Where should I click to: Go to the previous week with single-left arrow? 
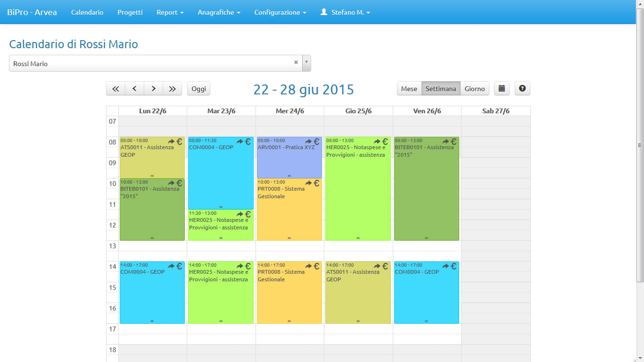(134, 89)
